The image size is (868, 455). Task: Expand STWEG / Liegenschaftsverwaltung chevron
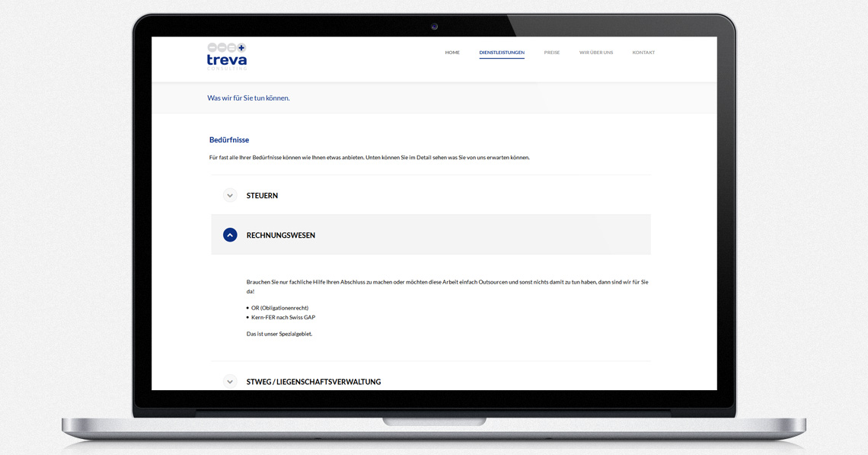230,381
